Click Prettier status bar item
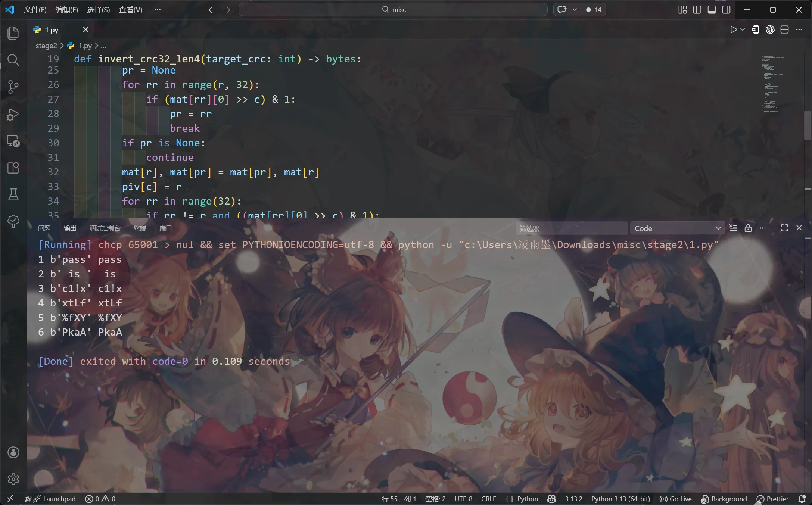812x505 pixels. point(772,499)
